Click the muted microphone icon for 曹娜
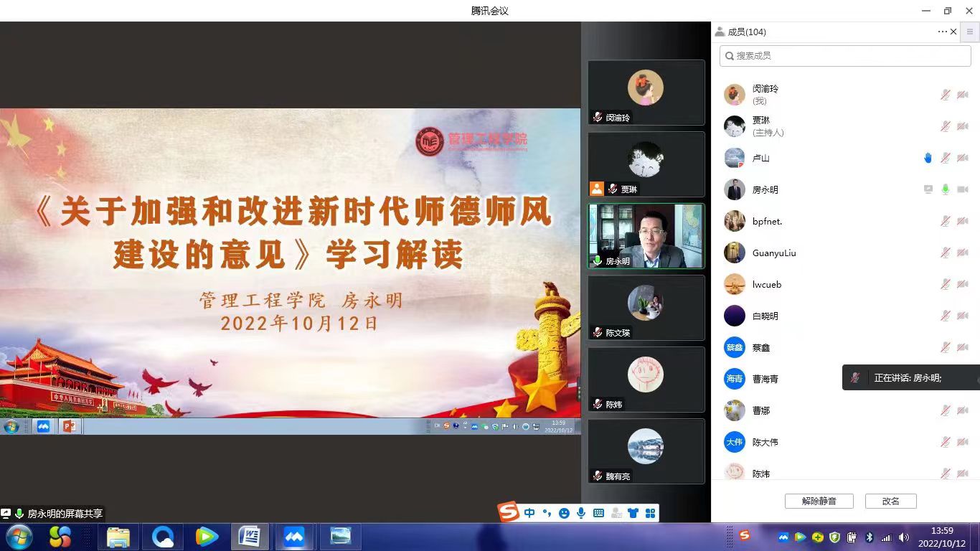The width and height of the screenshot is (980, 551). pyautogui.click(x=946, y=410)
